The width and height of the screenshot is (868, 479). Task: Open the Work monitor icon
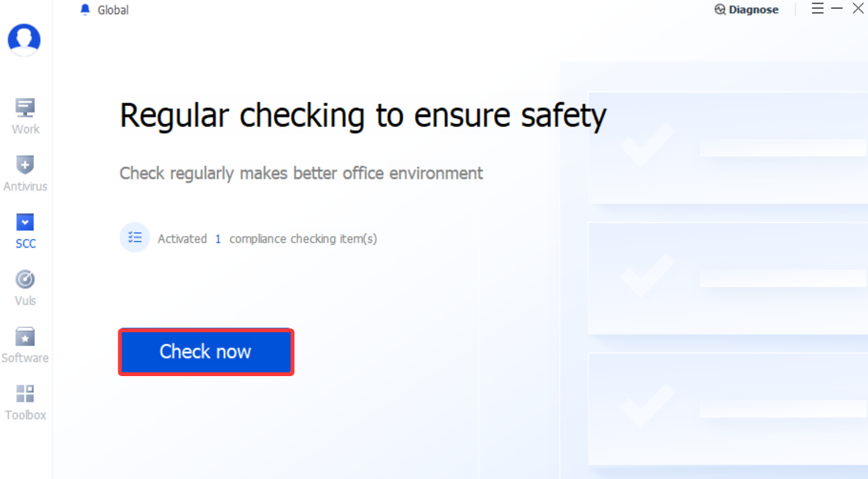[x=25, y=107]
